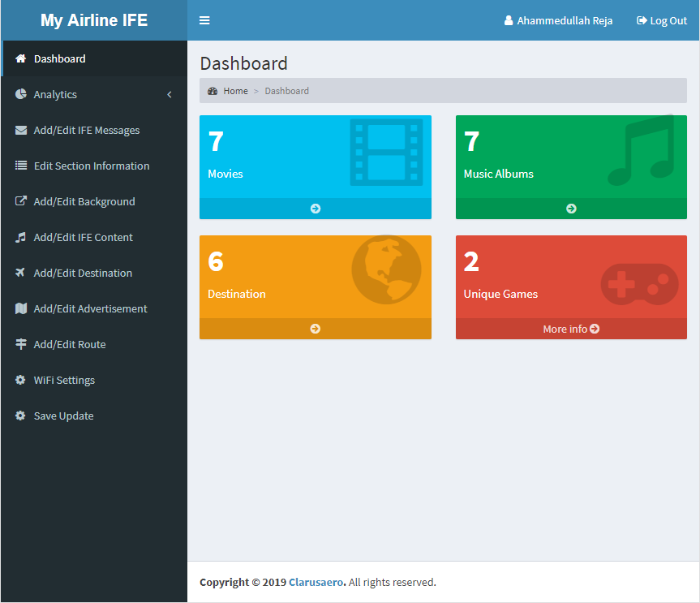Image resolution: width=700 pixels, height=603 pixels.
Task: Open Add/Edit IFE Messages menu item
Action: pyautogui.click(x=86, y=131)
